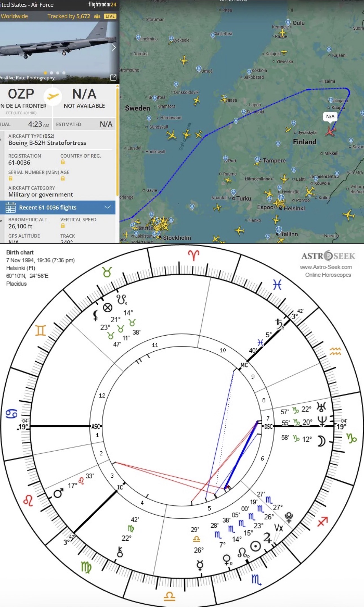Open the aircraft photo in external link
Screen dimensions: 364x607
[113, 77]
